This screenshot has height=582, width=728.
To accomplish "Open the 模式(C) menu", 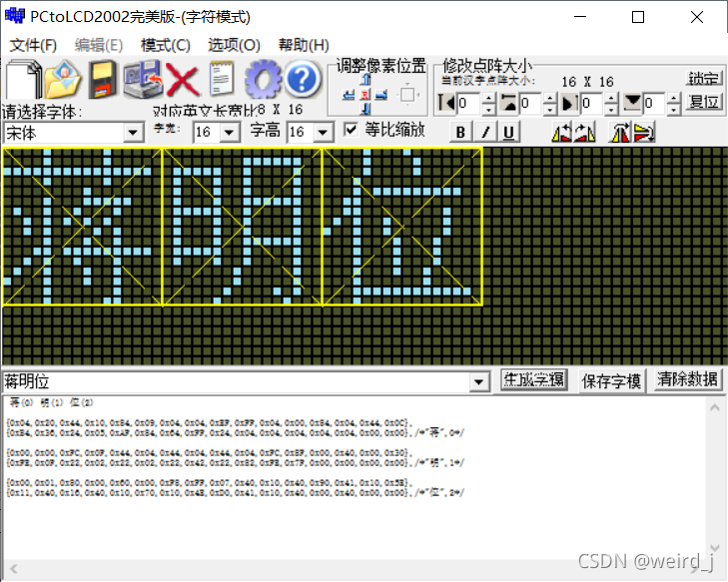I will coord(165,45).
